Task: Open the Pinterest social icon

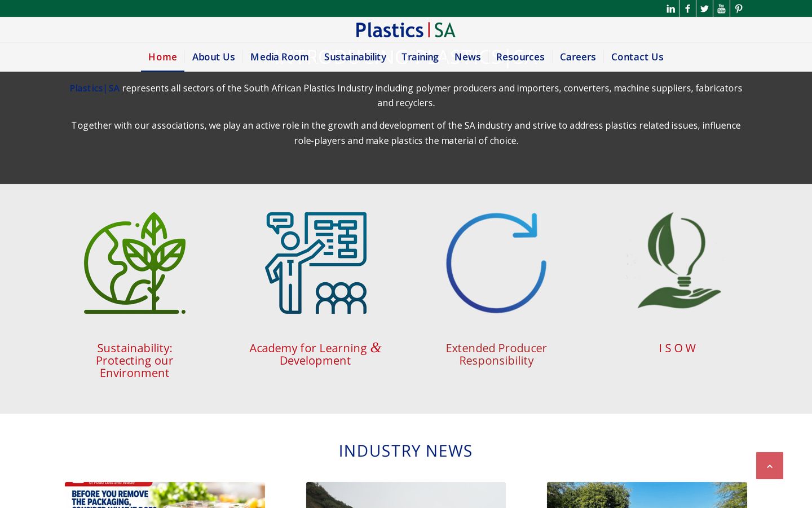Action: click(x=739, y=8)
